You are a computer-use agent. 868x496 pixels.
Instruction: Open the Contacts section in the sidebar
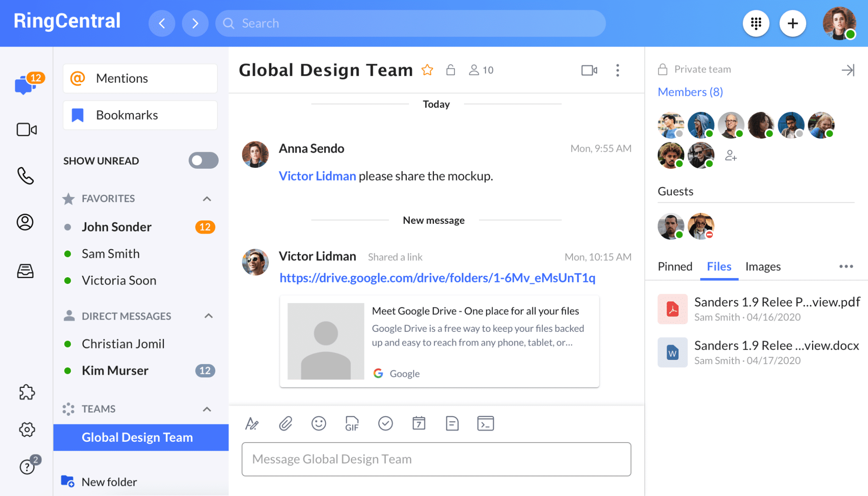(x=25, y=222)
